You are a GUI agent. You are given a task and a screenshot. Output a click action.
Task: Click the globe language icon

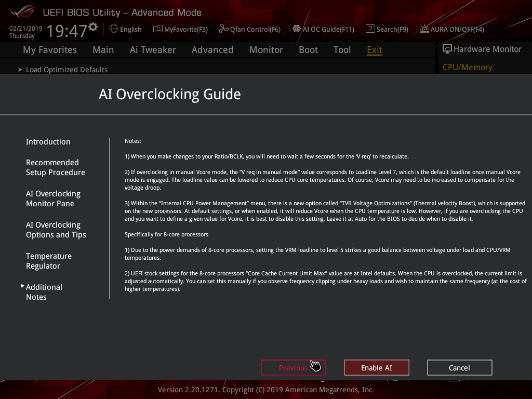pos(114,29)
